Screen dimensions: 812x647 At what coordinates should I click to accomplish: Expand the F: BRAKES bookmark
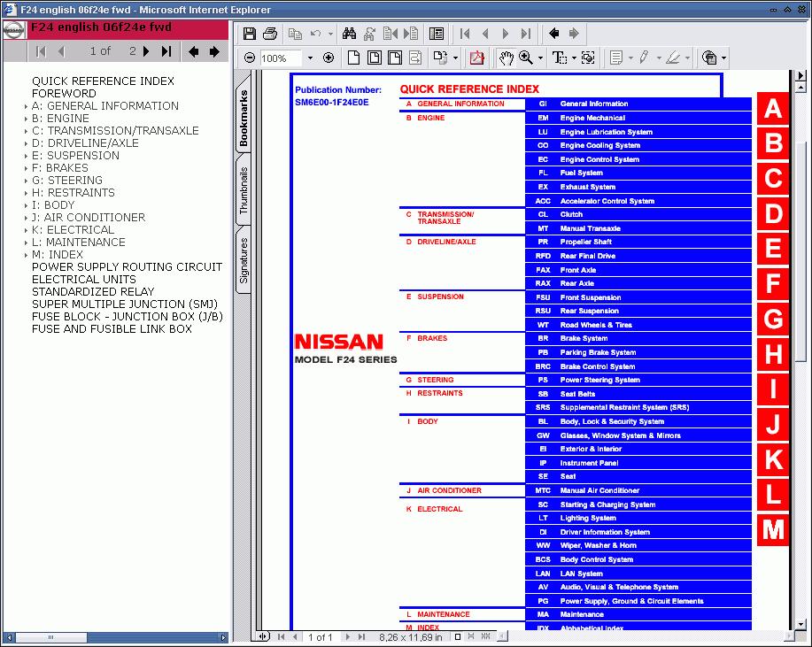pyautogui.click(x=26, y=168)
